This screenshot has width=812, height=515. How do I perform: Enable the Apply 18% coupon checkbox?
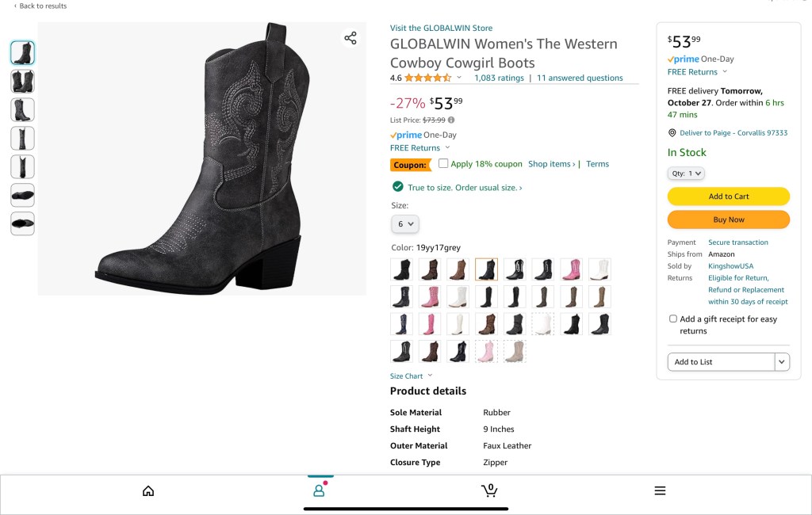click(x=444, y=163)
